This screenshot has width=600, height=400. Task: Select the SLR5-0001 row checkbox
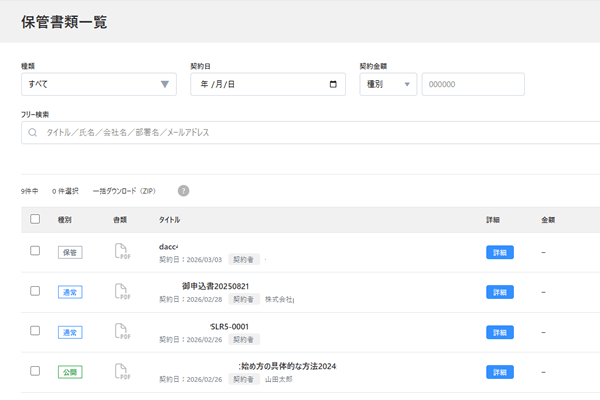coord(35,331)
